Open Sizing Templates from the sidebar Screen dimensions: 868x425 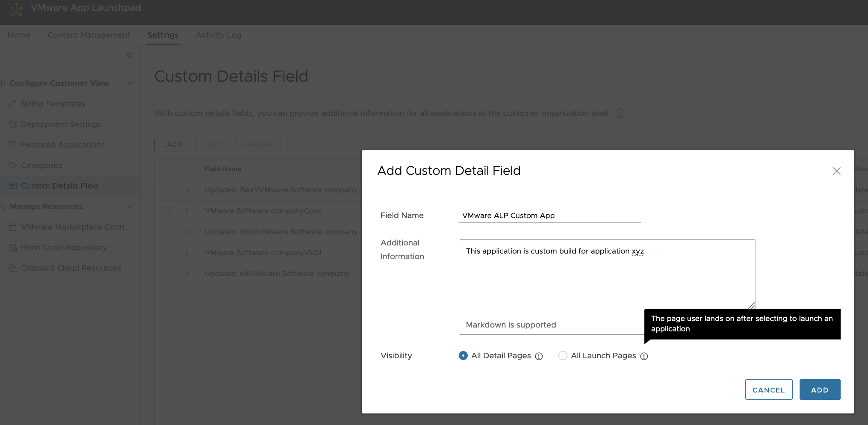click(53, 104)
